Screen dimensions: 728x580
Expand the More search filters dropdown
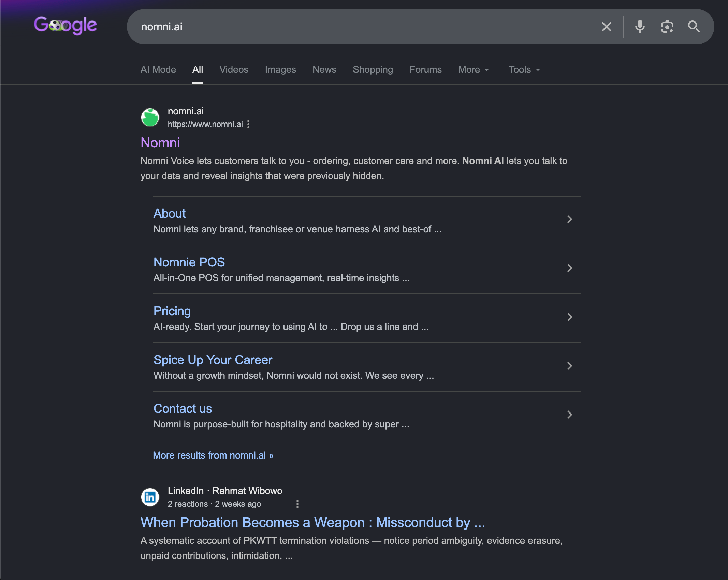[x=474, y=70]
